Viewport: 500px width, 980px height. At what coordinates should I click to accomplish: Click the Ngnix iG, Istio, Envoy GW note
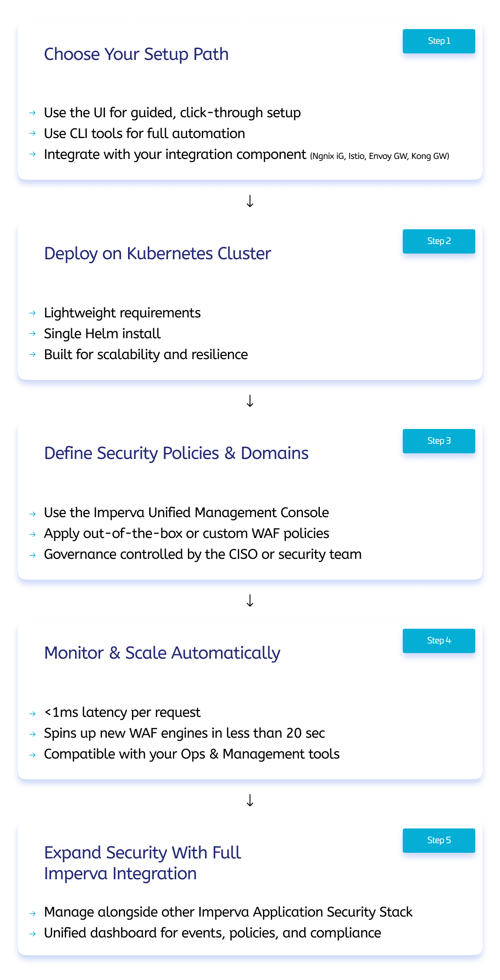coord(379,156)
